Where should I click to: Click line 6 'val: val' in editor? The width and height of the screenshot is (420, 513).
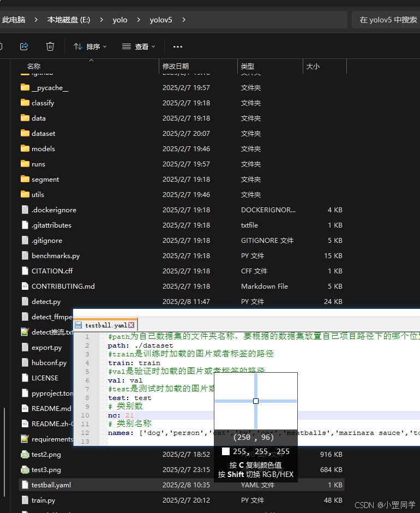click(x=125, y=380)
